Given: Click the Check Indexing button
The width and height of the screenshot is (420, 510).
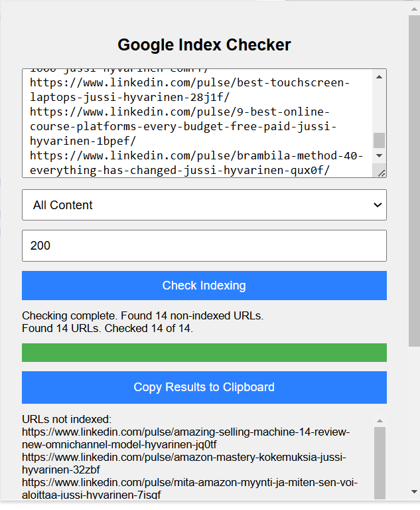Looking at the screenshot, I should (204, 286).
